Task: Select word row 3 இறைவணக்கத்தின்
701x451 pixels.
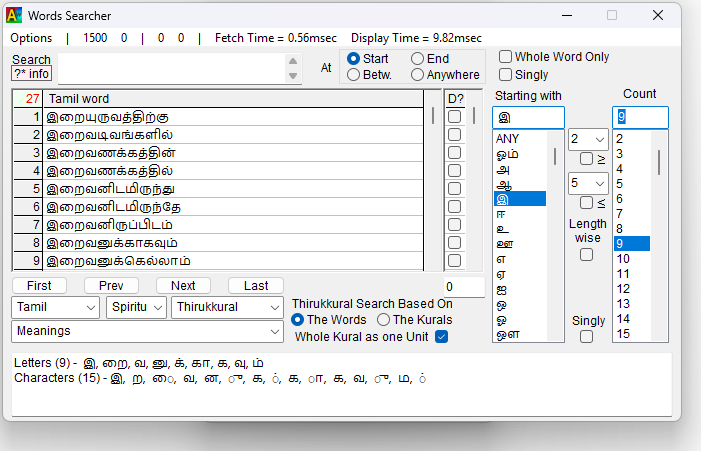Action: coord(233,153)
